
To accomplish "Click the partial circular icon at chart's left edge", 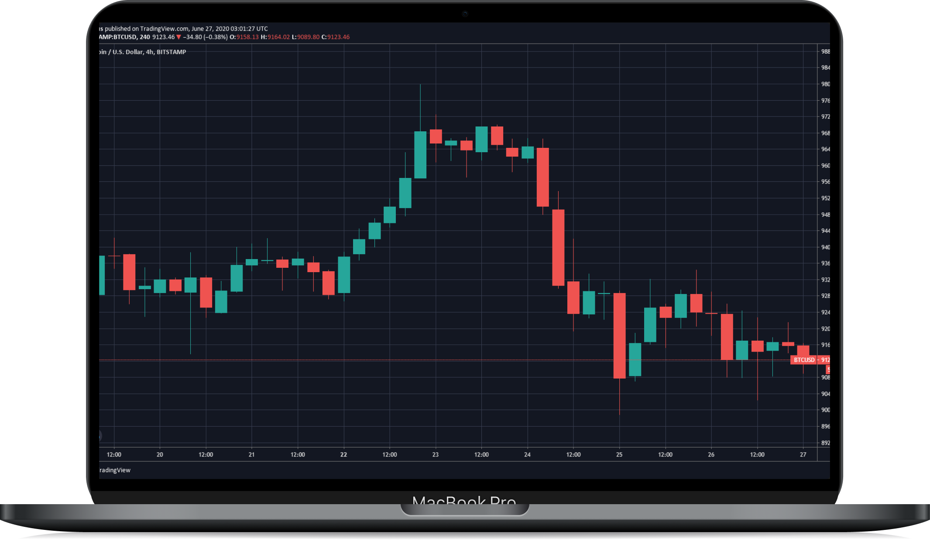I will click(x=100, y=435).
